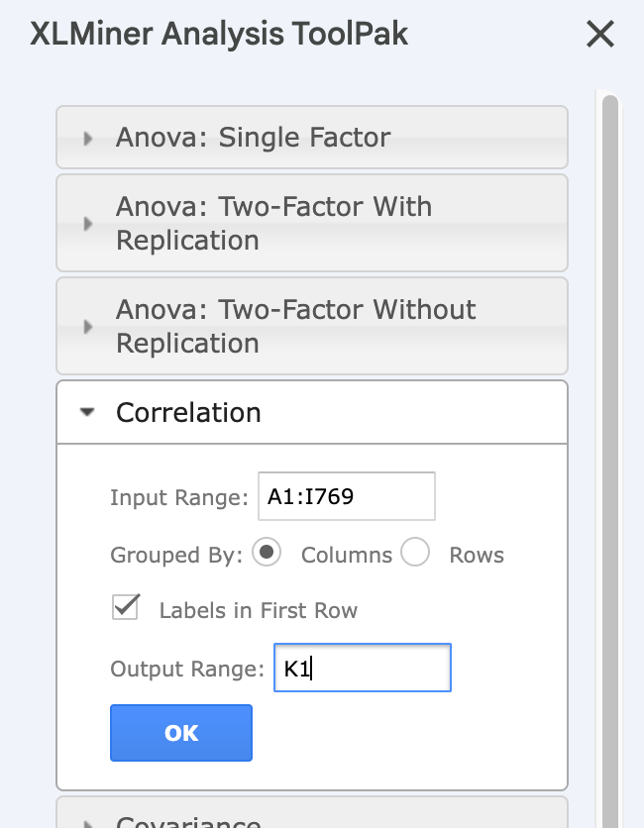Click the Columns option label
The image size is (644, 828).
tap(347, 556)
